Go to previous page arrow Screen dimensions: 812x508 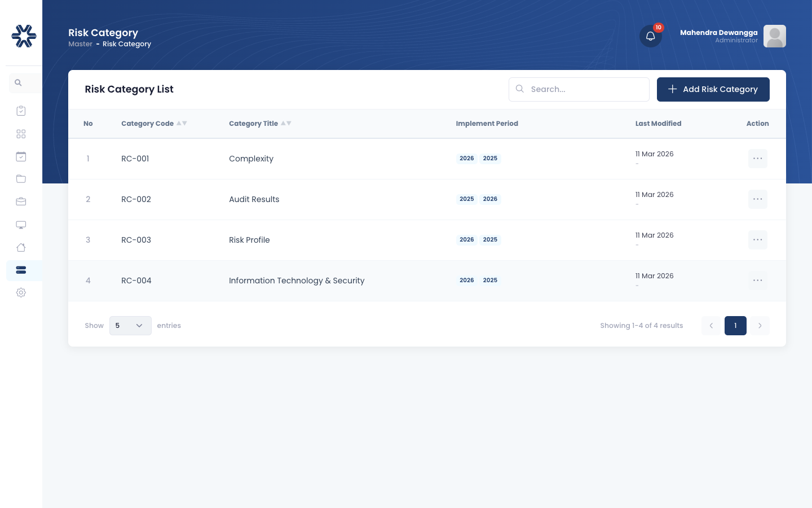tap(712, 326)
